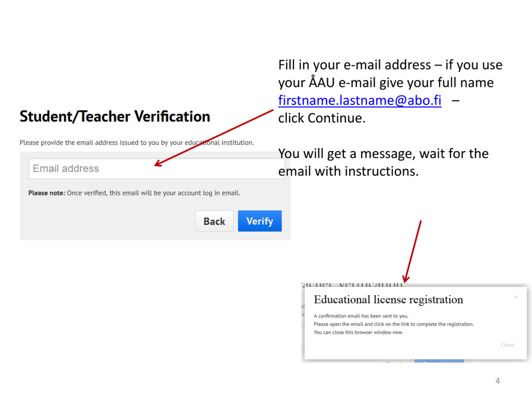Viewport: 532px width, 399px height.
Task: Click 'A confirmation email has been sent' line
Action: coord(361,316)
